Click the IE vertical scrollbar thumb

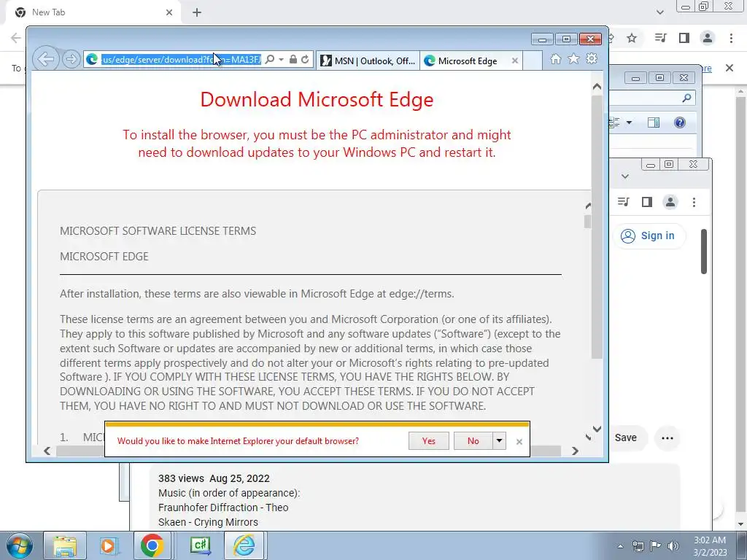coord(597,226)
